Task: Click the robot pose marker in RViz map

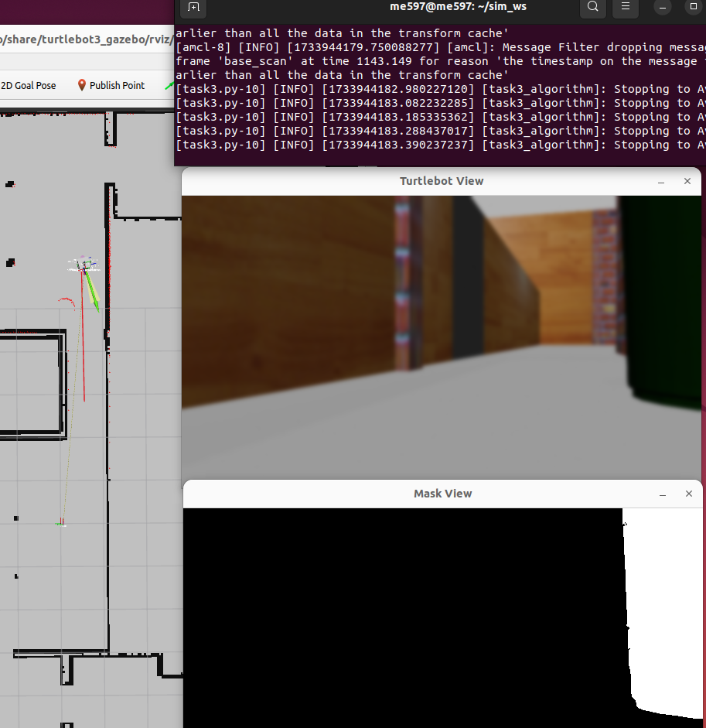Action: point(84,266)
